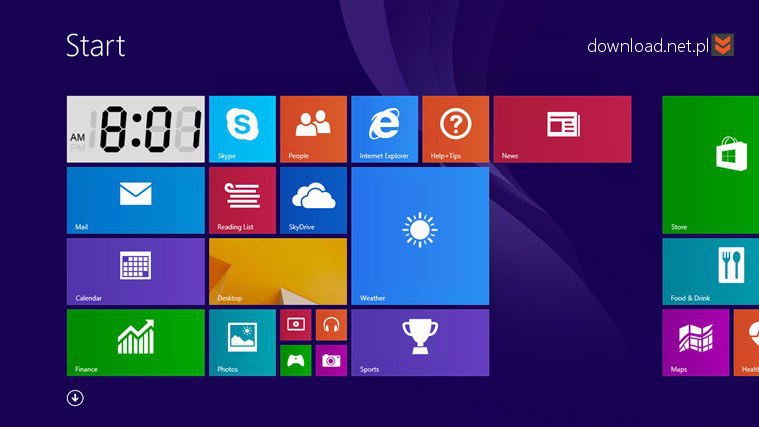Open the Store tile

(x=711, y=165)
